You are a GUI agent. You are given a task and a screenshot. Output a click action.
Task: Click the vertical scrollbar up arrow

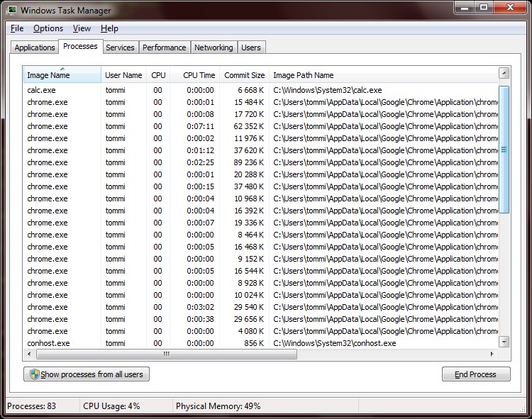tap(504, 73)
